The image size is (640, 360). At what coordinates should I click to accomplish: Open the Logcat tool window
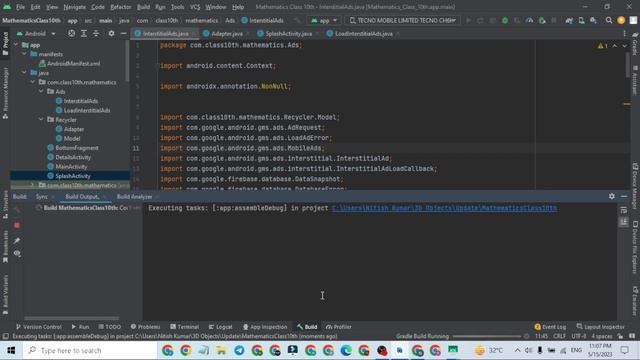click(220, 327)
